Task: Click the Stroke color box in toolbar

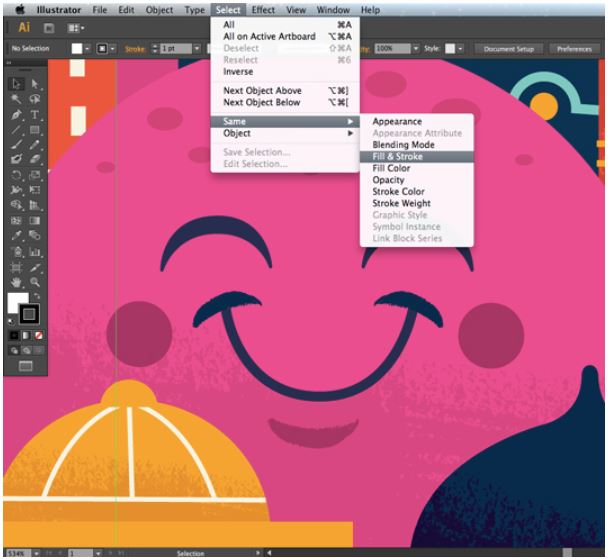Action: pyautogui.click(x=29, y=314)
